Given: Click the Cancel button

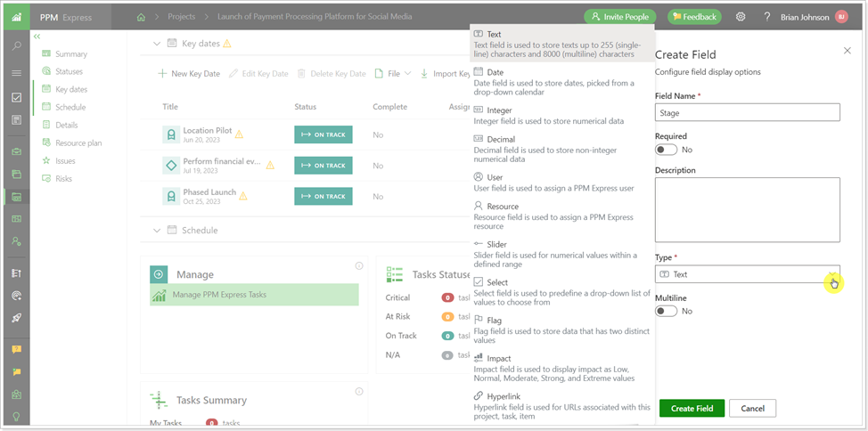Looking at the screenshot, I should coord(752,409).
